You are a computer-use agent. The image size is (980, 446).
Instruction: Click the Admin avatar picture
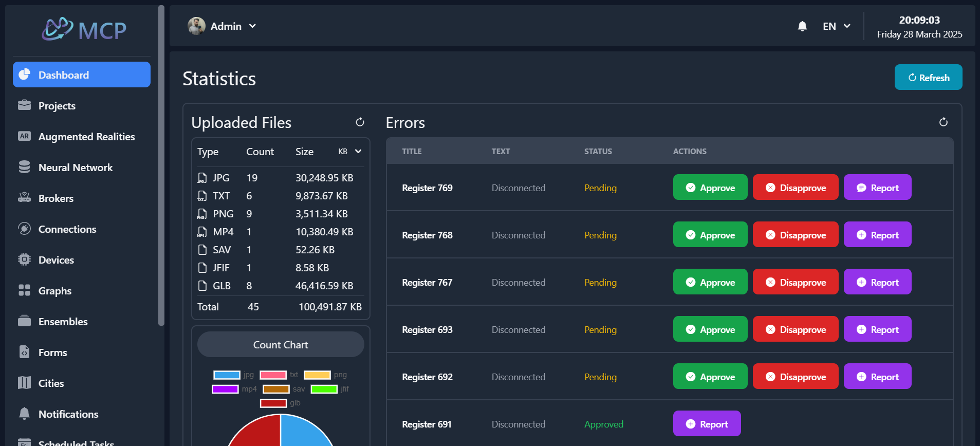tap(196, 26)
